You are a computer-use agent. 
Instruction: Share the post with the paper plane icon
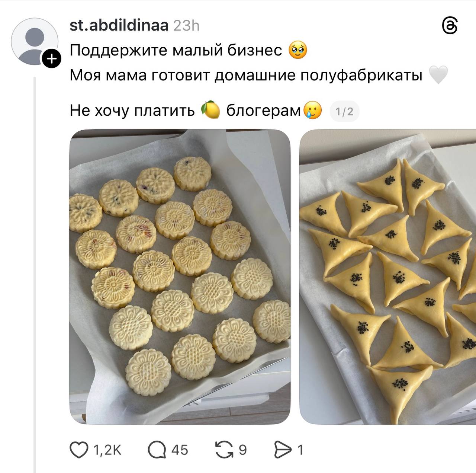click(x=283, y=450)
